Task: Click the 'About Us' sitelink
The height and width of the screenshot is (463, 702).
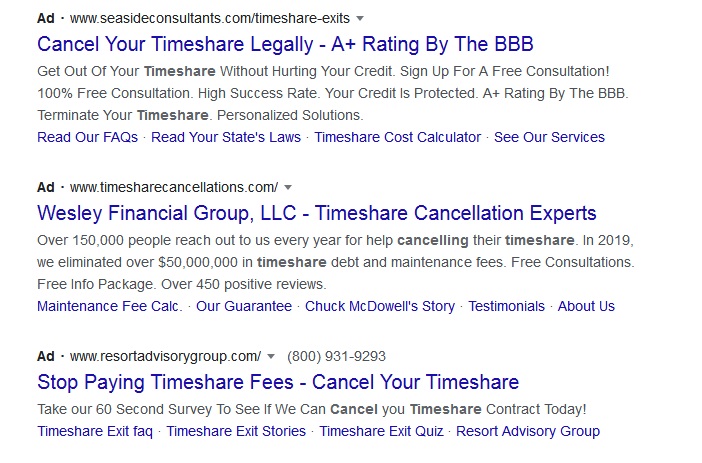Action: tap(586, 306)
